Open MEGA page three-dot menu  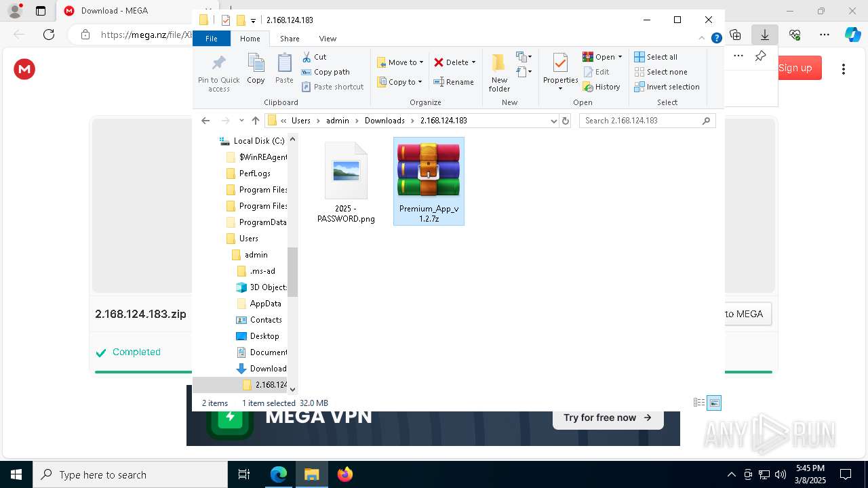tap(844, 68)
